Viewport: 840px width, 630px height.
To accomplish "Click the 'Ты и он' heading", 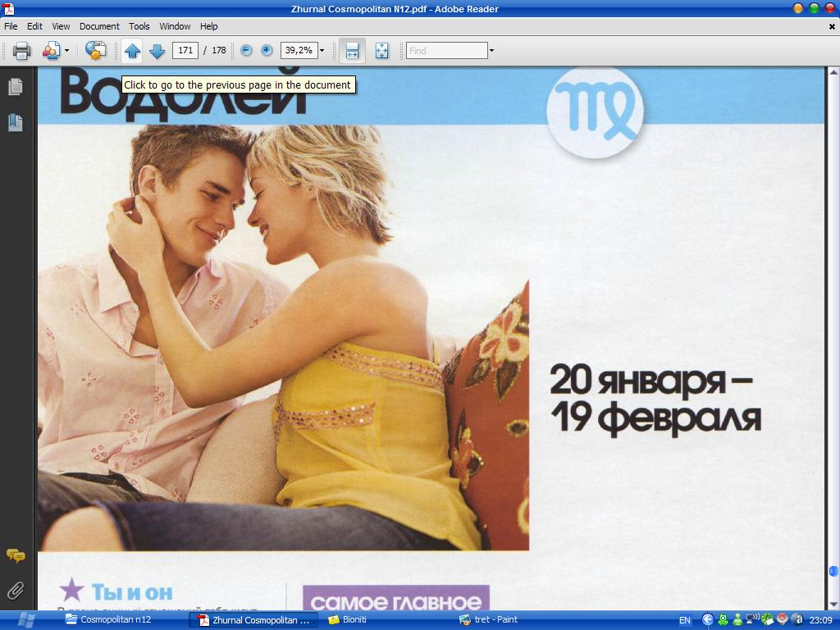I will pyautogui.click(x=132, y=592).
